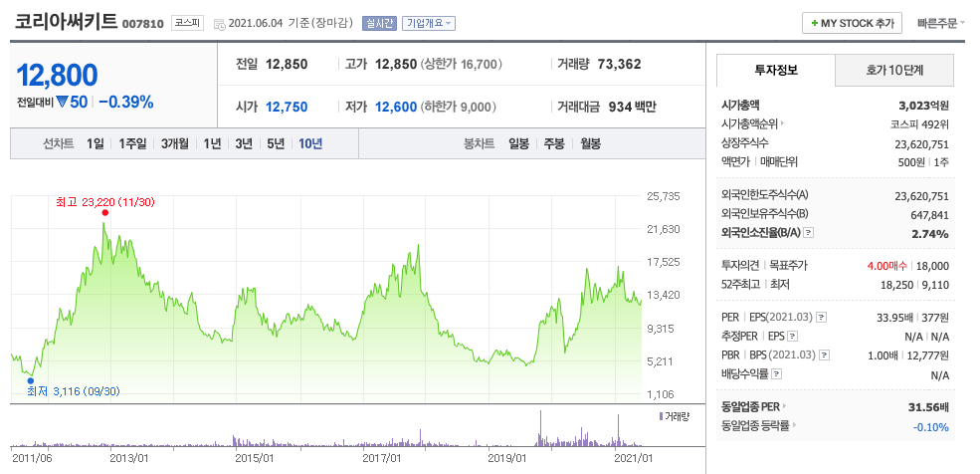980x474 pixels.
Task: Select the 5년 line chart range
Action: pos(275,143)
